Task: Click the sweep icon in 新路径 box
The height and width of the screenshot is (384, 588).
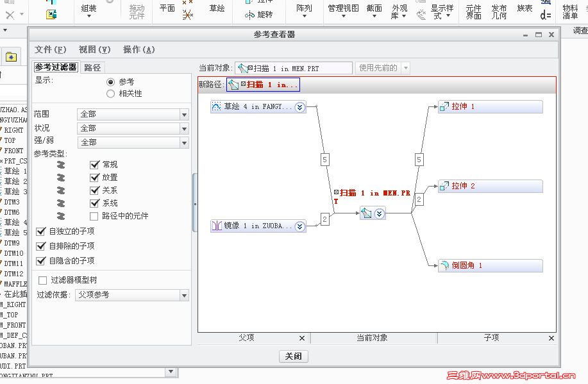Action: tap(233, 85)
